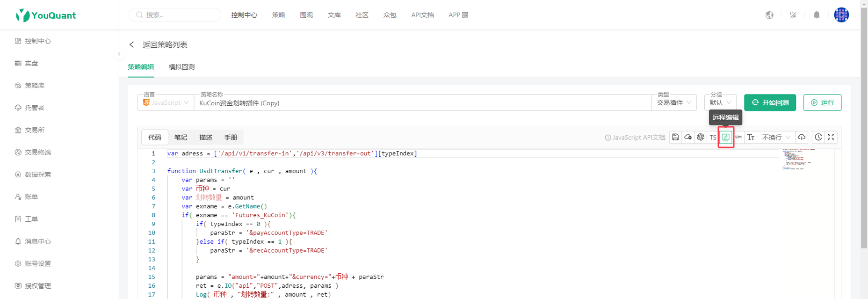
Task: Open the 交易插件 type dropdown
Action: [674, 103]
